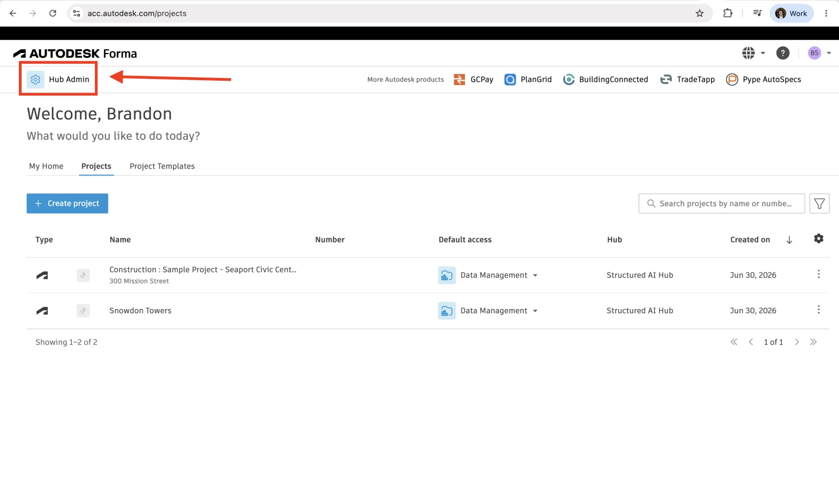Go to the first page of projects
The width and height of the screenshot is (839, 504).
click(734, 342)
